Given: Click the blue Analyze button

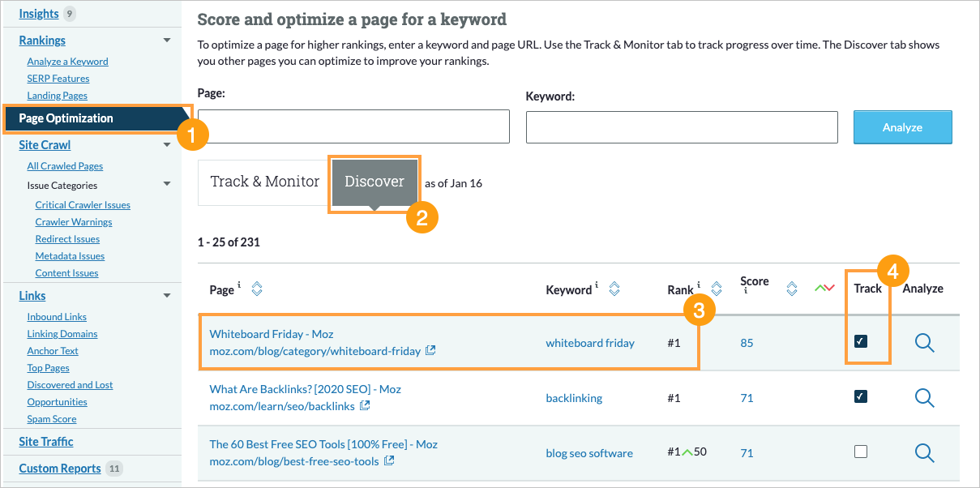Looking at the screenshot, I should (902, 126).
